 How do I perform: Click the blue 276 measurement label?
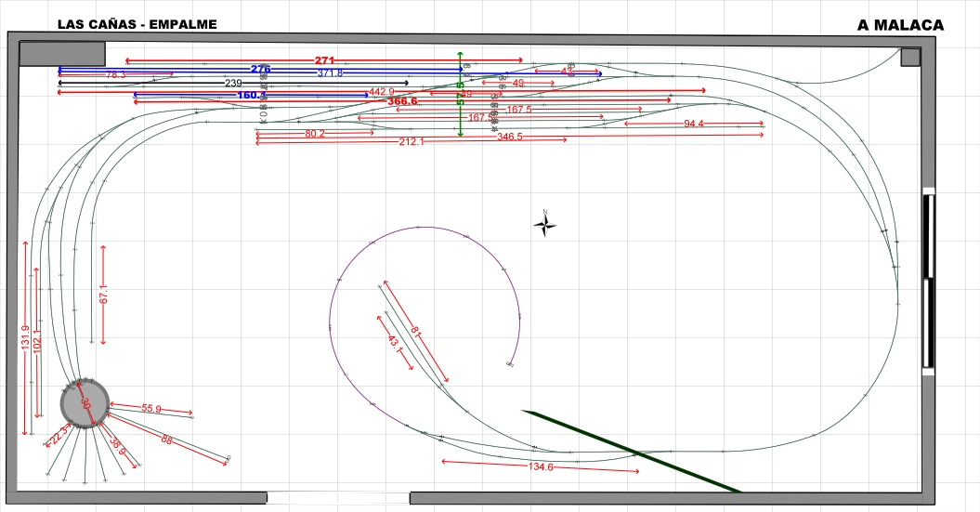point(261,69)
